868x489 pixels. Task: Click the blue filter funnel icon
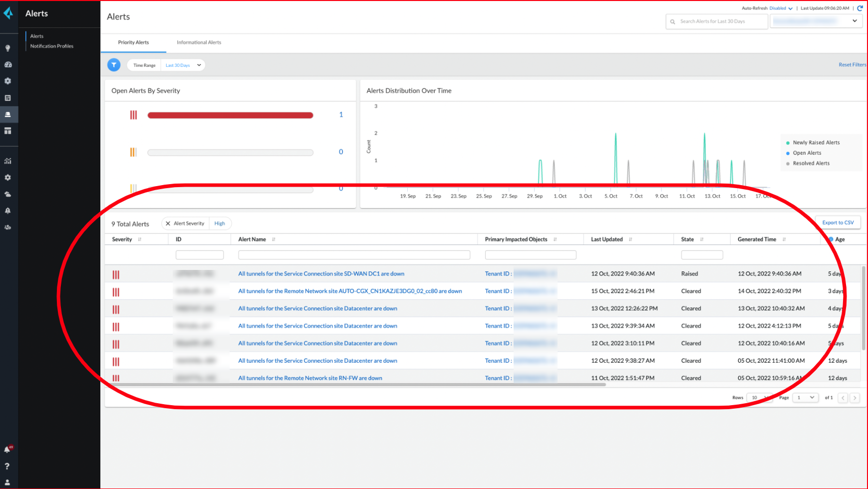point(114,65)
